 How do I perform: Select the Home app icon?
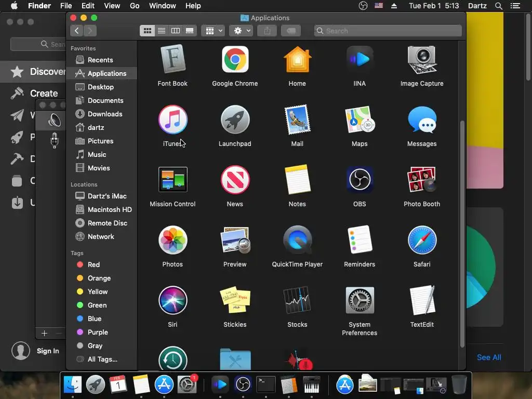297,60
